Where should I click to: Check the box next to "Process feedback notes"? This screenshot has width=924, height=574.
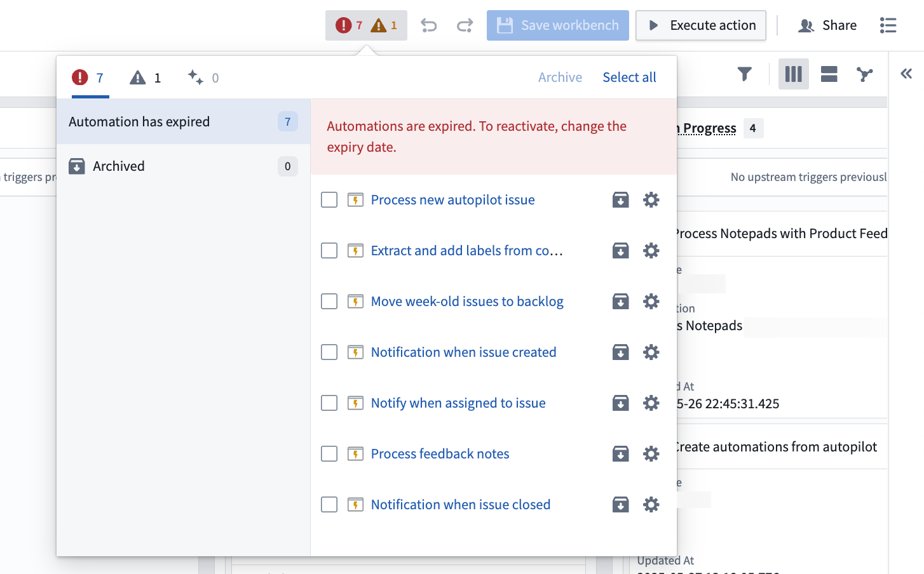329,453
